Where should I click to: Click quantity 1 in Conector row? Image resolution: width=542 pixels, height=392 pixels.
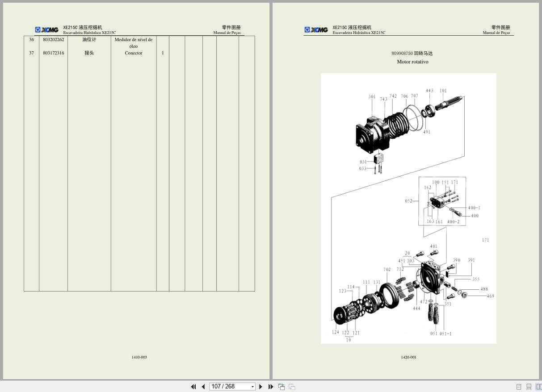(x=163, y=53)
